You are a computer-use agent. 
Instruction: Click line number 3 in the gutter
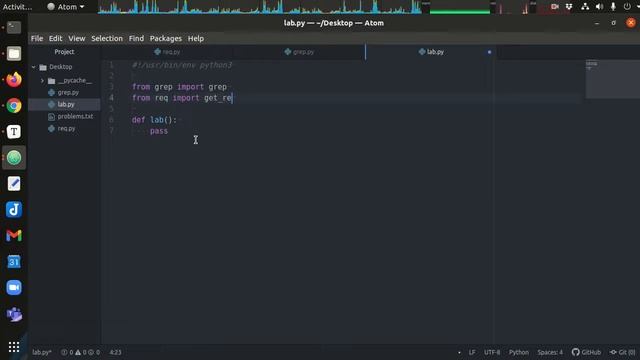[111, 87]
